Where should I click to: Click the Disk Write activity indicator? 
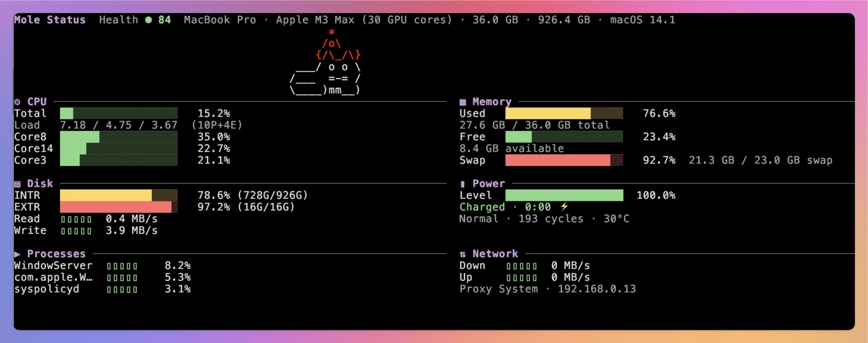(76, 231)
